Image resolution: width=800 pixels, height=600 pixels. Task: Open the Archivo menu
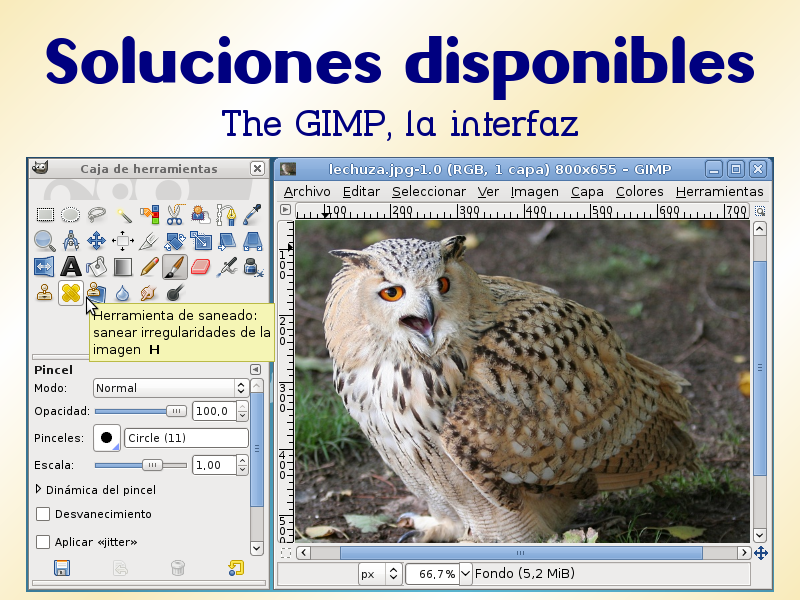pos(306,191)
